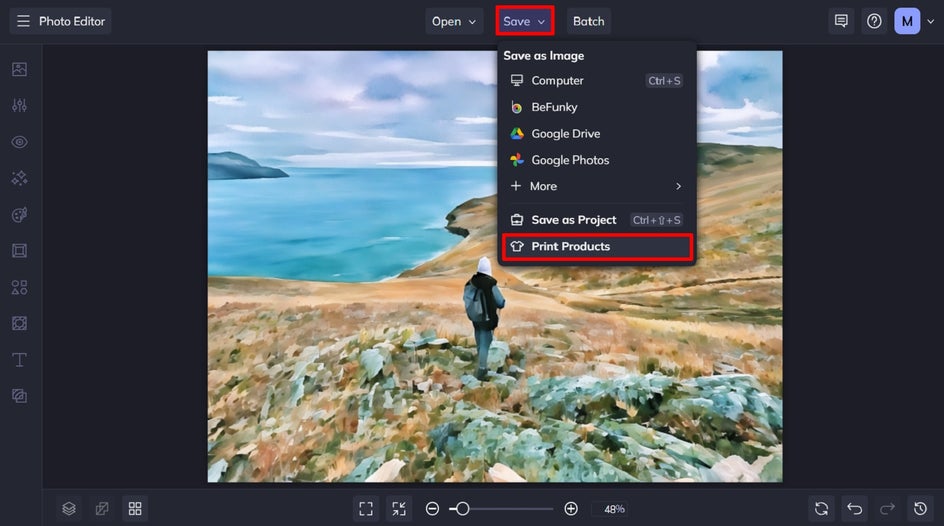Viewport: 944px width, 526px height.
Task: Undo the last edit
Action: pyautogui.click(x=854, y=509)
